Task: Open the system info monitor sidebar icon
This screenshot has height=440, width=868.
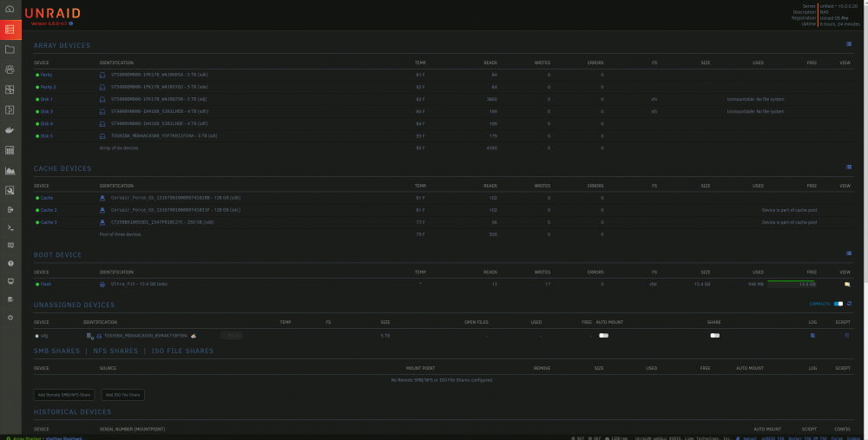Action: [x=10, y=281]
